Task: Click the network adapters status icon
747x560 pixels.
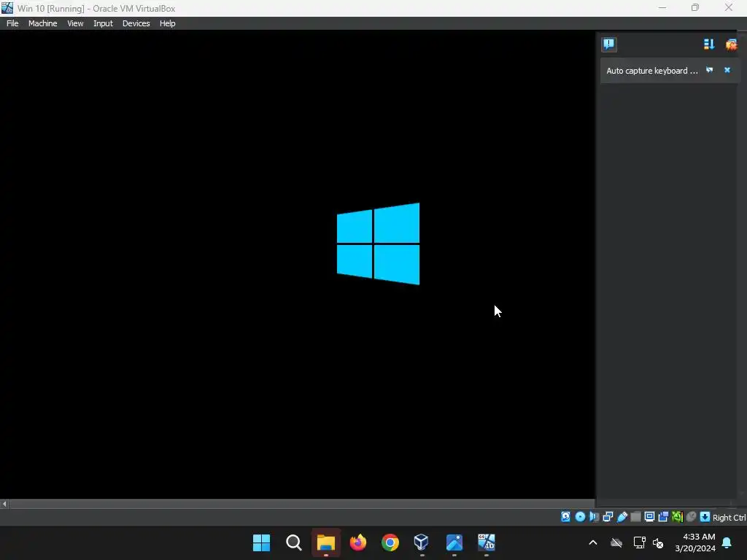Action: tap(608, 517)
